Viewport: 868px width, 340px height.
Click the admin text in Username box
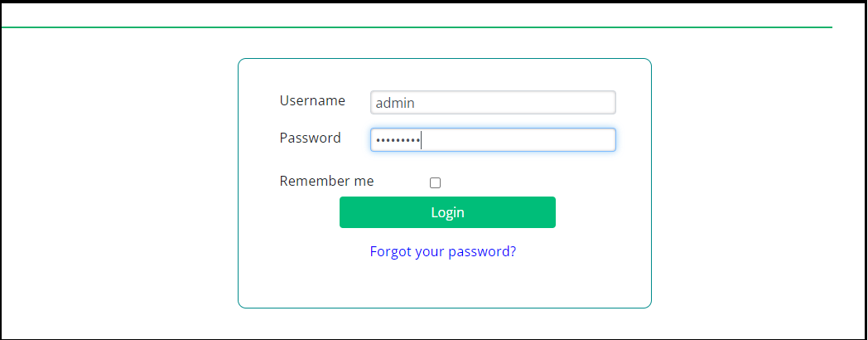coord(395,104)
